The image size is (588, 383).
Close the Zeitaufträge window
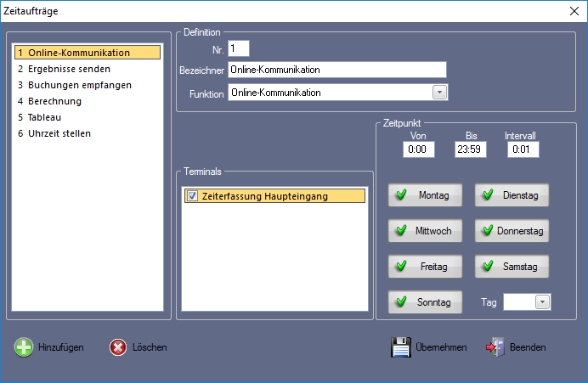coord(571,11)
